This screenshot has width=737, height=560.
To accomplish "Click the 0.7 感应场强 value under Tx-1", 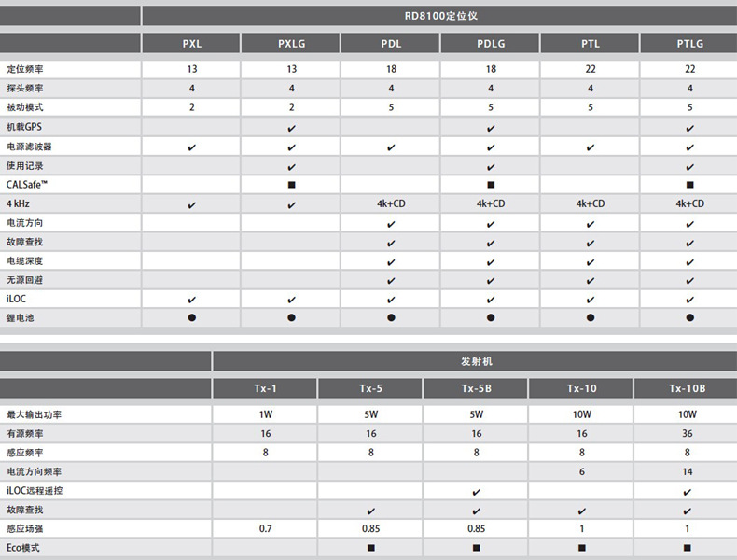I will [x=265, y=529].
